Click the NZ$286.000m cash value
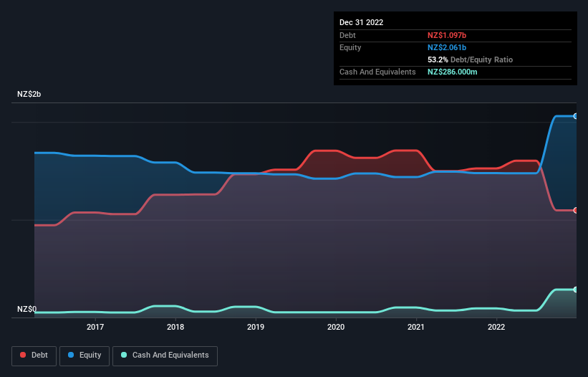Image resolution: width=588 pixels, height=377 pixels. pos(453,72)
